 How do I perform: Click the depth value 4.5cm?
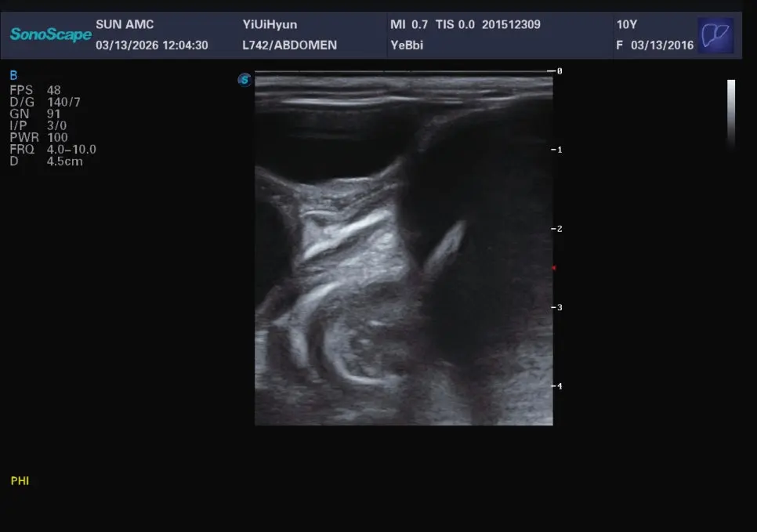65,161
